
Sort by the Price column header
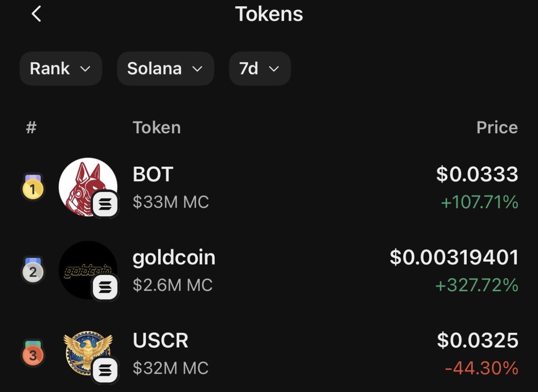click(497, 128)
